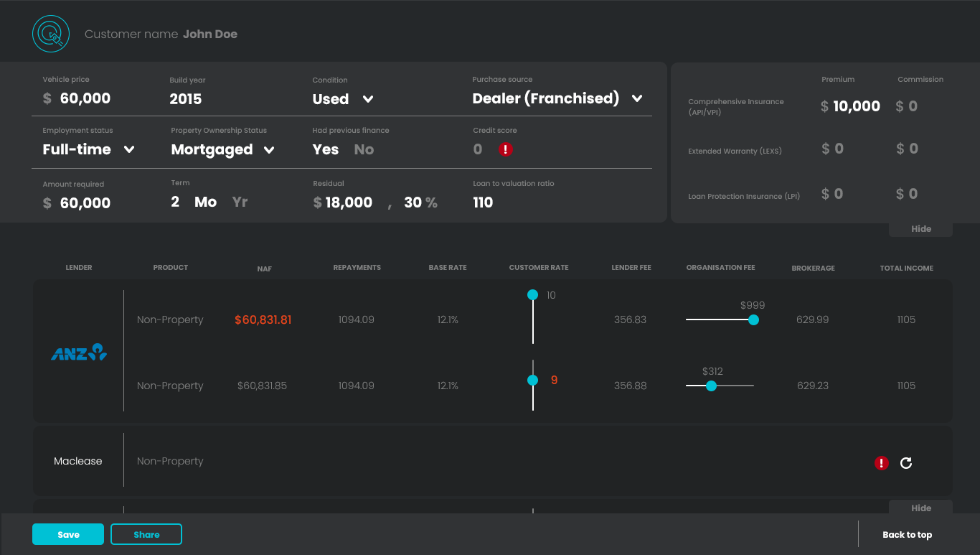Hide the insurance panel
Image resolution: width=980 pixels, height=555 pixels.
921,229
